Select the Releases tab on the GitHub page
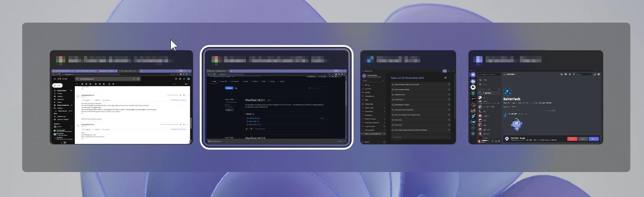Screen dimensions: 644x197 tap(229, 88)
